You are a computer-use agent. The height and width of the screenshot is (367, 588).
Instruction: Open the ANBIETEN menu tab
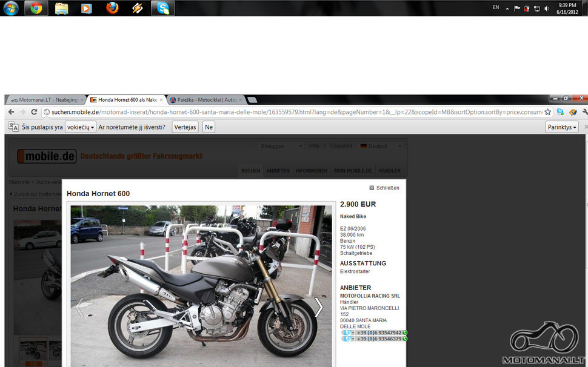(278, 171)
